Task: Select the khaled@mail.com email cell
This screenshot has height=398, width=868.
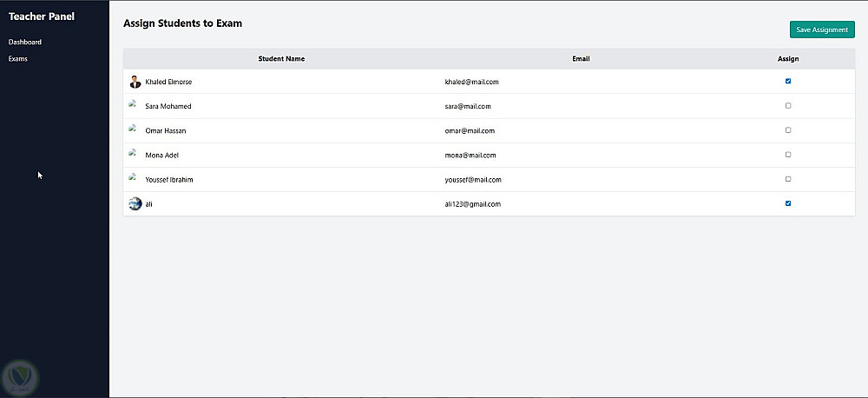Action: click(x=471, y=82)
